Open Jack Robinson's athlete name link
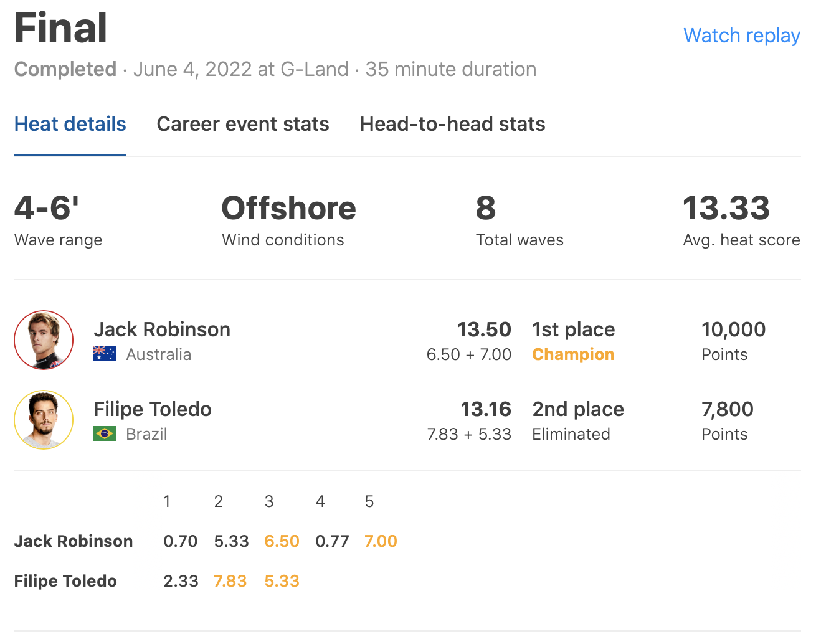Image resolution: width=816 pixels, height=644 pixels. [162, 329]
